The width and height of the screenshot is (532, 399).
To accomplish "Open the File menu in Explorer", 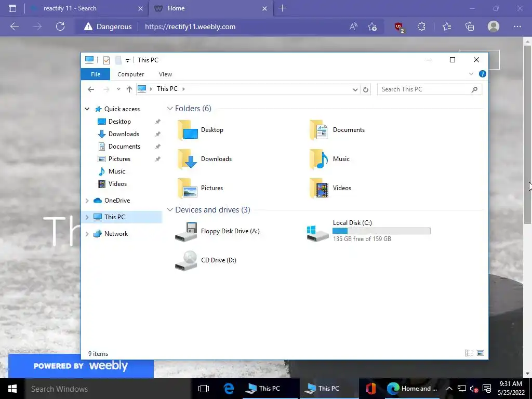I will (96, 74).
